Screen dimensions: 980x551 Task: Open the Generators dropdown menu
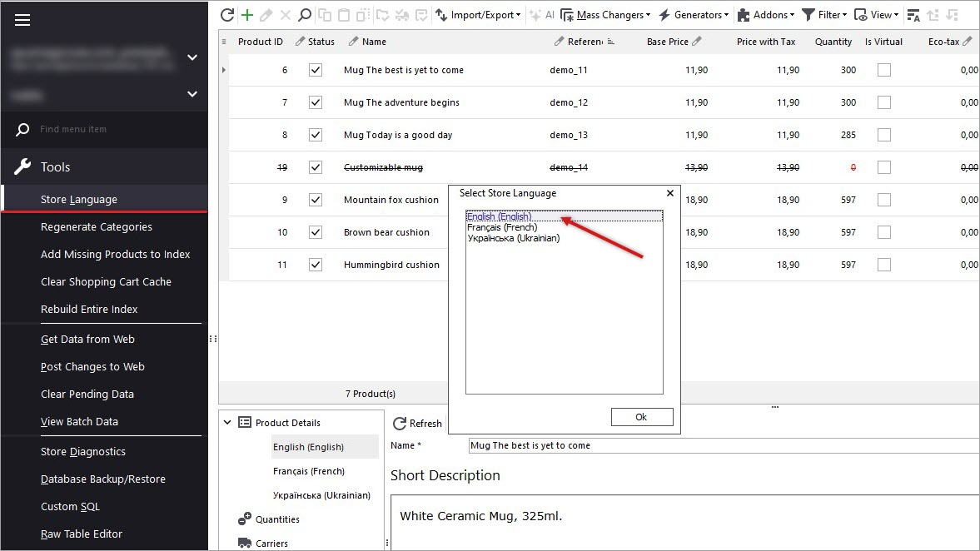[694, 15]
